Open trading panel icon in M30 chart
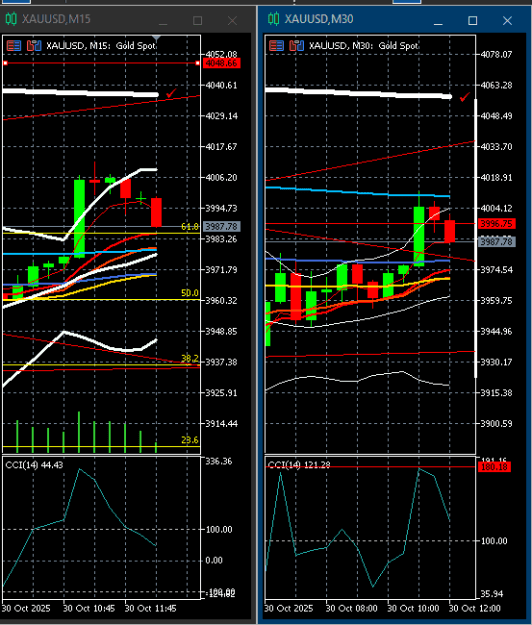This screenshot has height=625, width=532. 296,46
